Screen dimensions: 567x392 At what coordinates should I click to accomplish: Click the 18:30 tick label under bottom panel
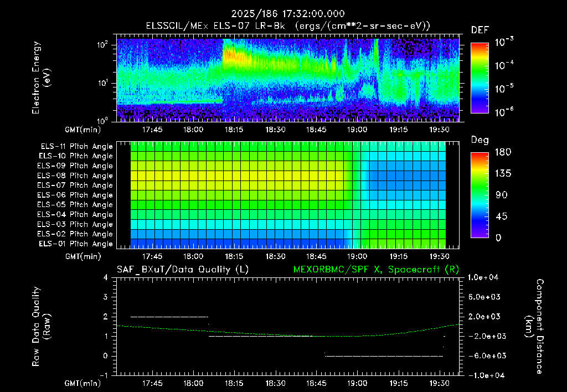pos(275,383)
